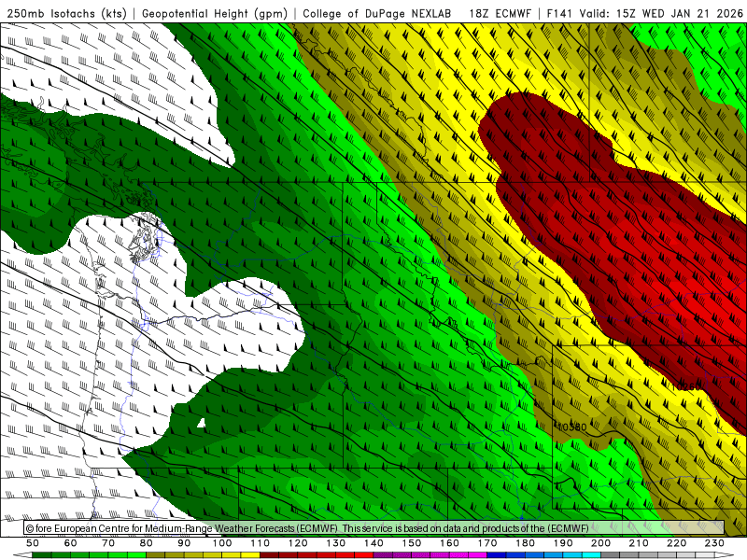Image resolution: width=747 pixels, height=560 pixels.
Task: Click the 80 value on the legend scale
Action: coord(147,543)
